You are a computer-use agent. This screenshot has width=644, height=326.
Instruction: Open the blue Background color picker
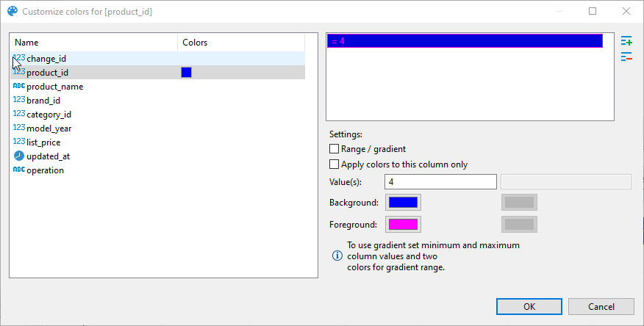403,203
